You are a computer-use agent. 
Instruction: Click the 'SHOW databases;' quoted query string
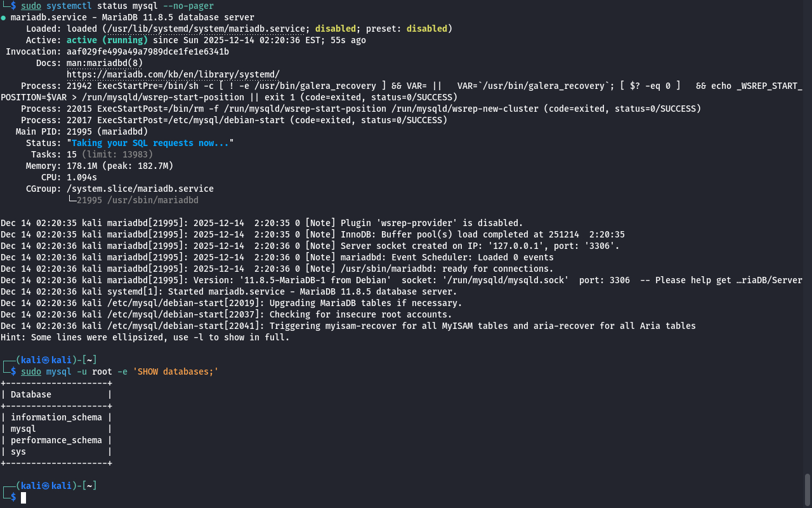pos(175,371)
